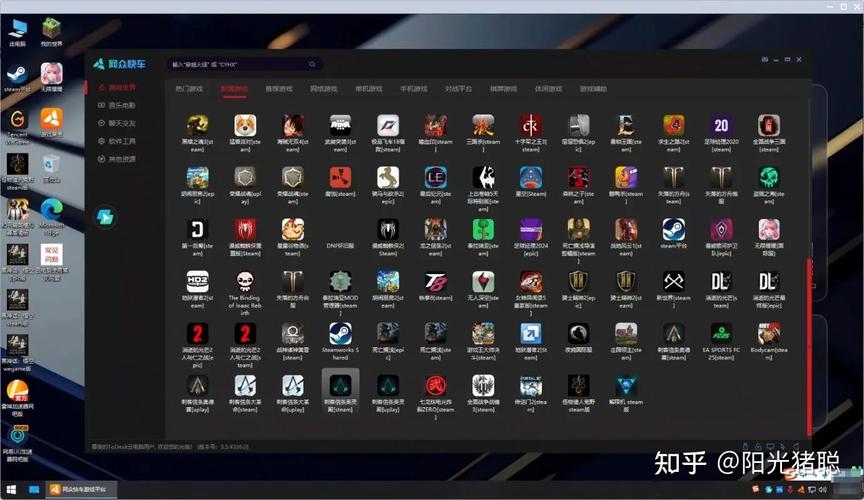The width and height of the screenshot is (864, 500).
Task: Open the HD2 Helldivers 2 icon
Action: click(197, 281)
